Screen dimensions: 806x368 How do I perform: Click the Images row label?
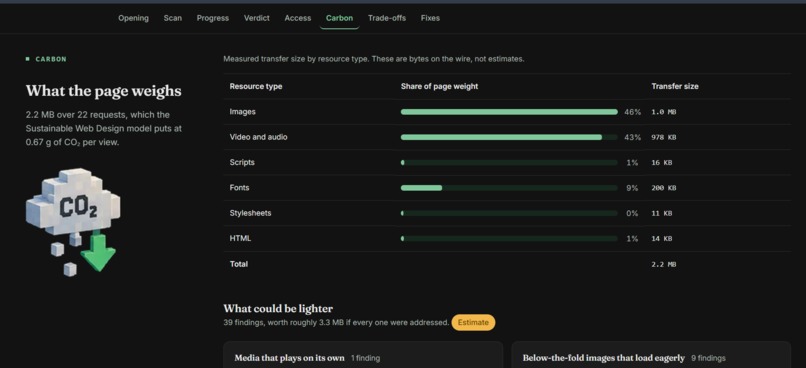[x=242, y=112]
